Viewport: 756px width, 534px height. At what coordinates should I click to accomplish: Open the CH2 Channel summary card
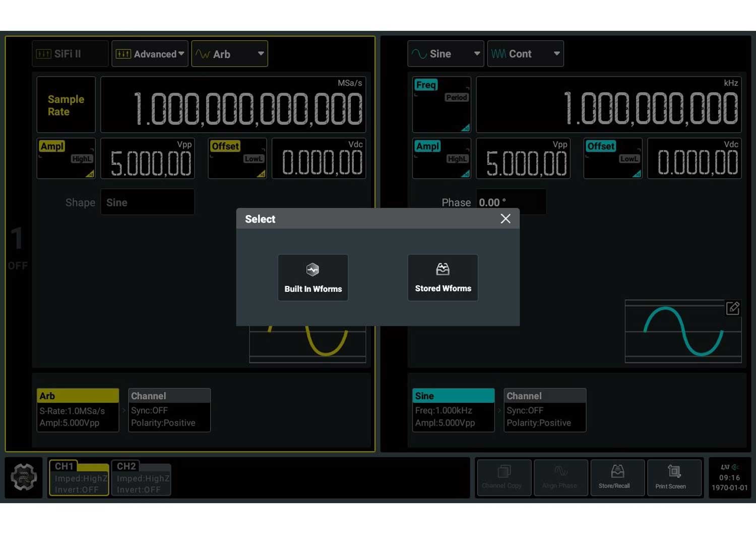pos(545,410)
